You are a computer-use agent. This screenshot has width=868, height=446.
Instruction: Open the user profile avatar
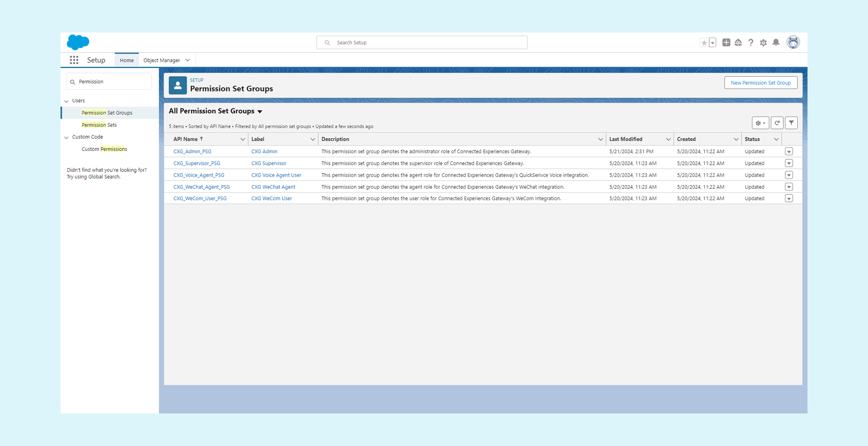[793, 42]
